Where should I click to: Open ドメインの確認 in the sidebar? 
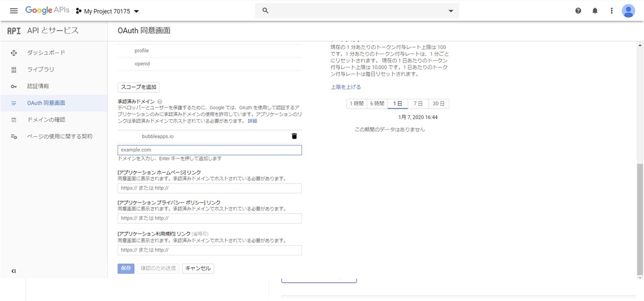click(54, 119)
